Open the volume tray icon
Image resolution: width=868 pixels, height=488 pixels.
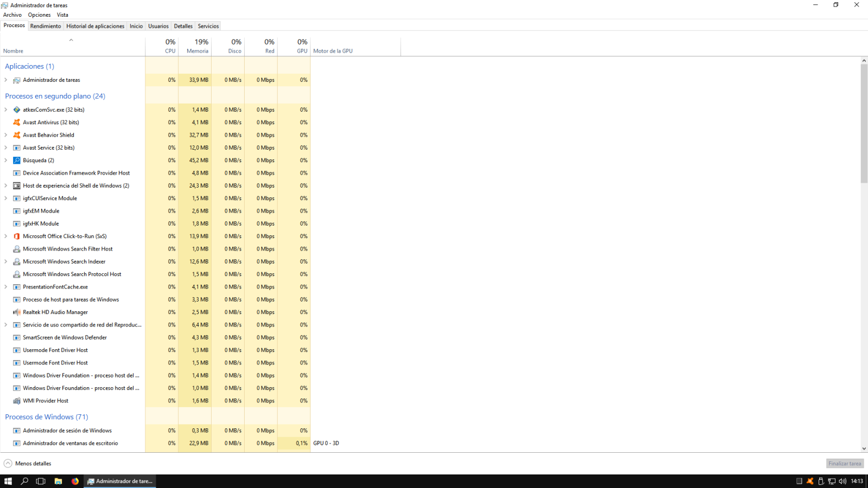(843, 481)
